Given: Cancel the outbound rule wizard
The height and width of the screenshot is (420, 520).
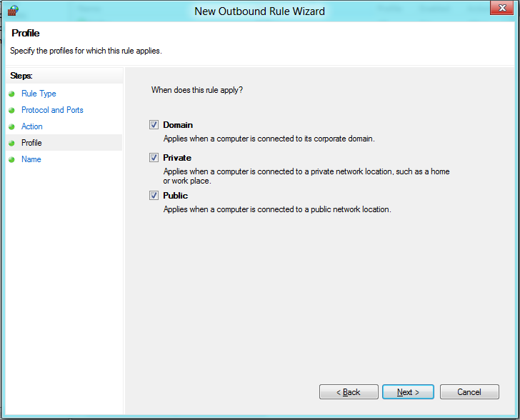Looking at the screenshot, I should pyautogui.click(x=469, y=392).
